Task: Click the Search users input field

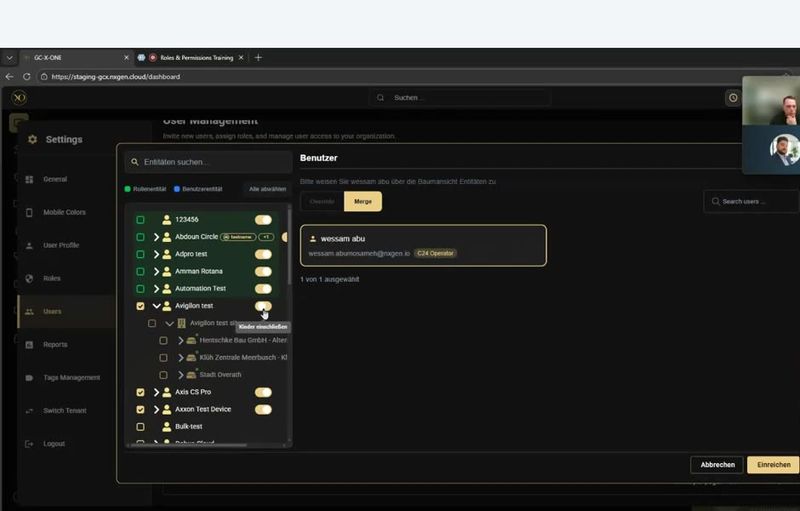Action: pos(751,201)
